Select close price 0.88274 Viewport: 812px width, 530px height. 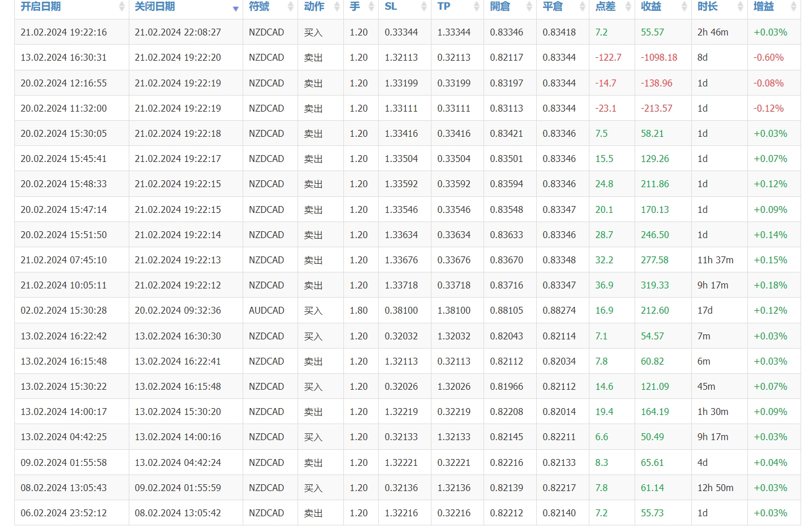[559, 310]
